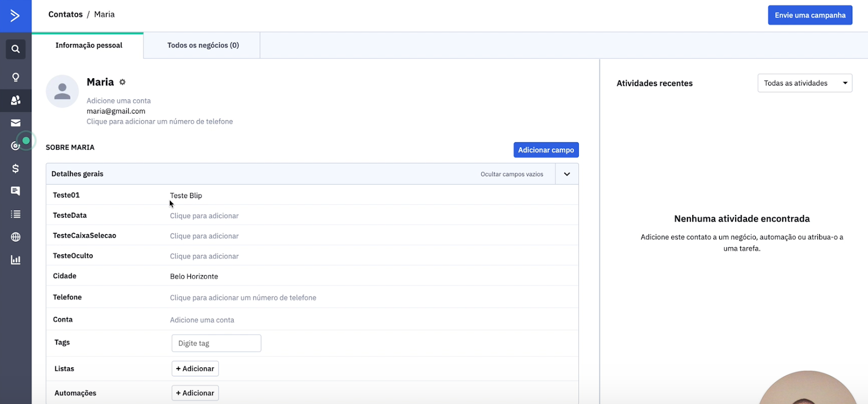Image resolution: width=868 pixels, height=404 pixels.
Task: Collapse the Detalhes gerais section chevron
Action: point(567,174)
